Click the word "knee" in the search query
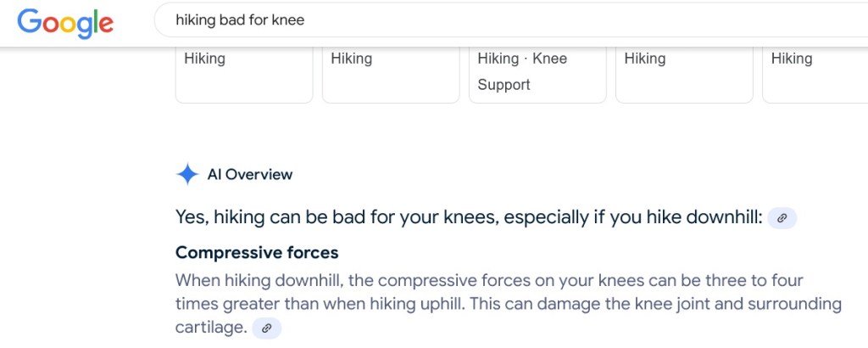Image resolution: width=868 pixels, height=348 pixels. tap(288, 20)
